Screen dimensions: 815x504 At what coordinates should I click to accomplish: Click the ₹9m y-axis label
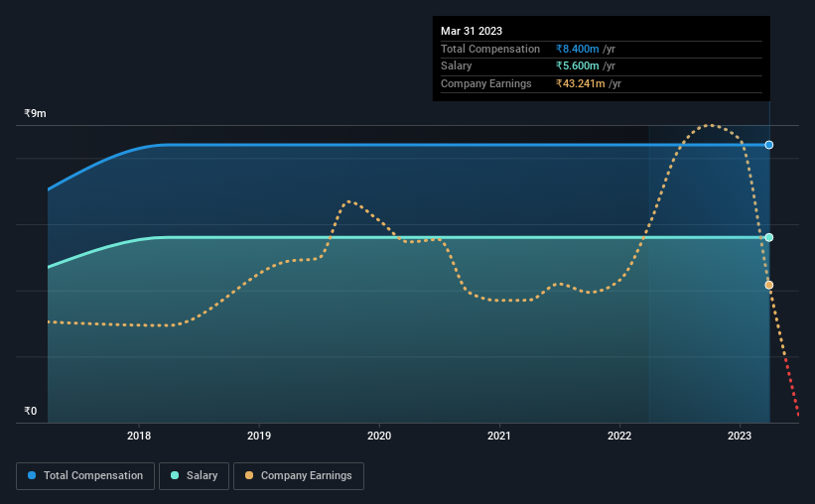pyautogui.click(x=35, y=113)
